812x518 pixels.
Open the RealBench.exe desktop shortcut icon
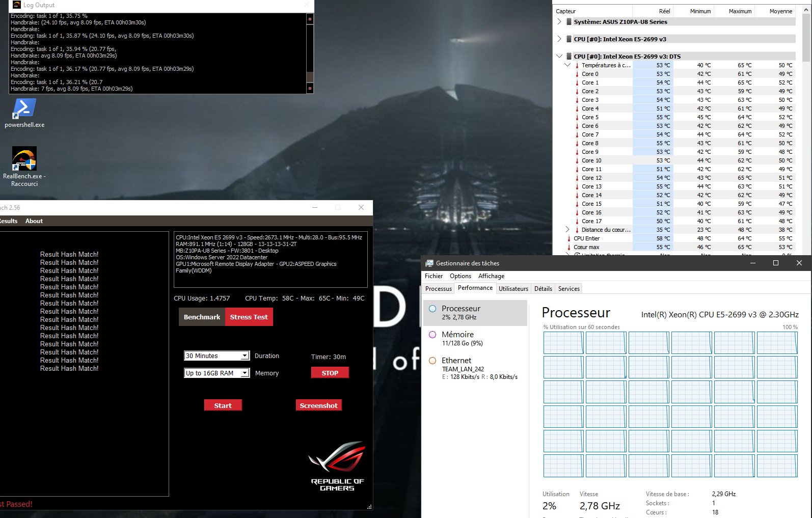tap(24, 159)
